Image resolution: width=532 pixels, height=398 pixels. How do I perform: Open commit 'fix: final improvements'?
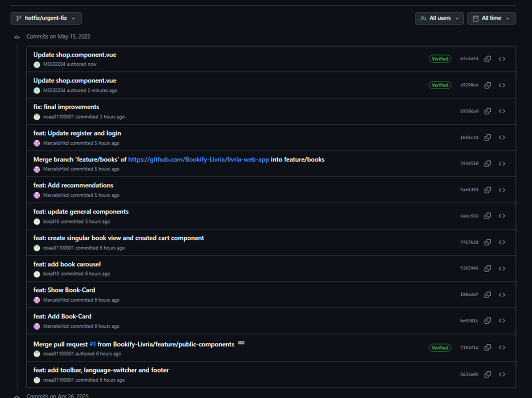(66, 107)
